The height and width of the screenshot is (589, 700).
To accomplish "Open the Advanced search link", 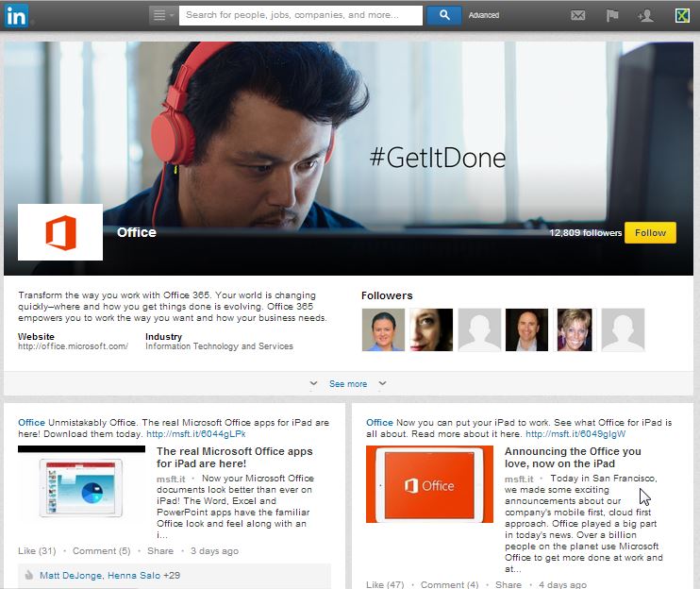I will 483,15.
